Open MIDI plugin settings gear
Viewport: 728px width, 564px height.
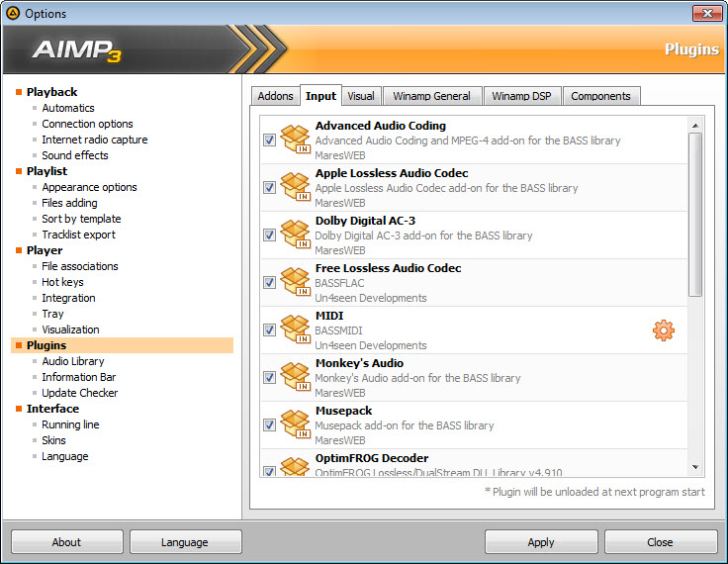pos(663,330)
